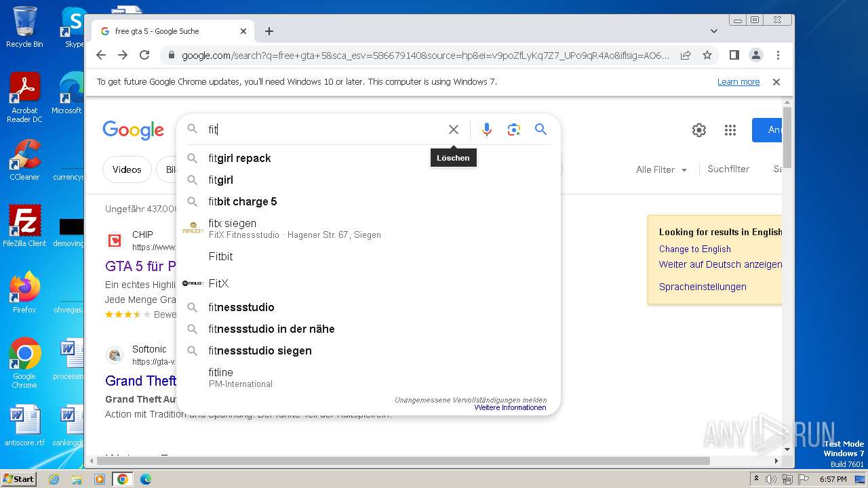The image size is (868, 488).
Task: Open the Google apps grid icon
Action: (x=730, y=130)
